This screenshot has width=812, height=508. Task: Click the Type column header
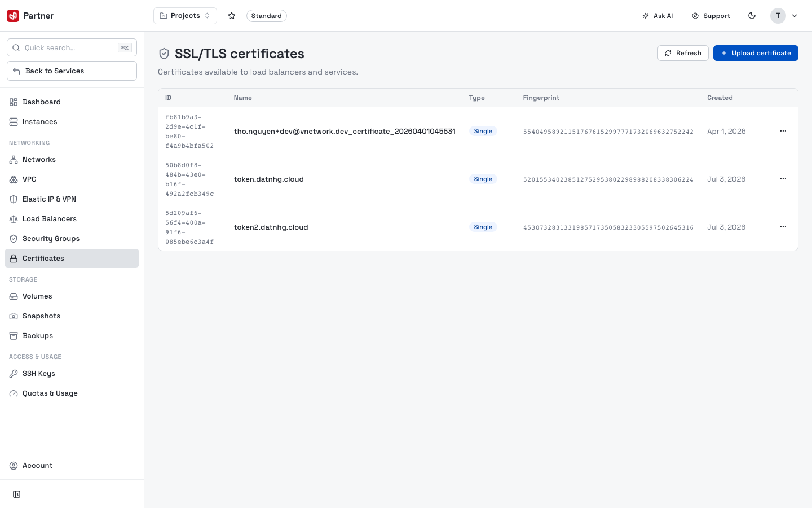(477, 98)
